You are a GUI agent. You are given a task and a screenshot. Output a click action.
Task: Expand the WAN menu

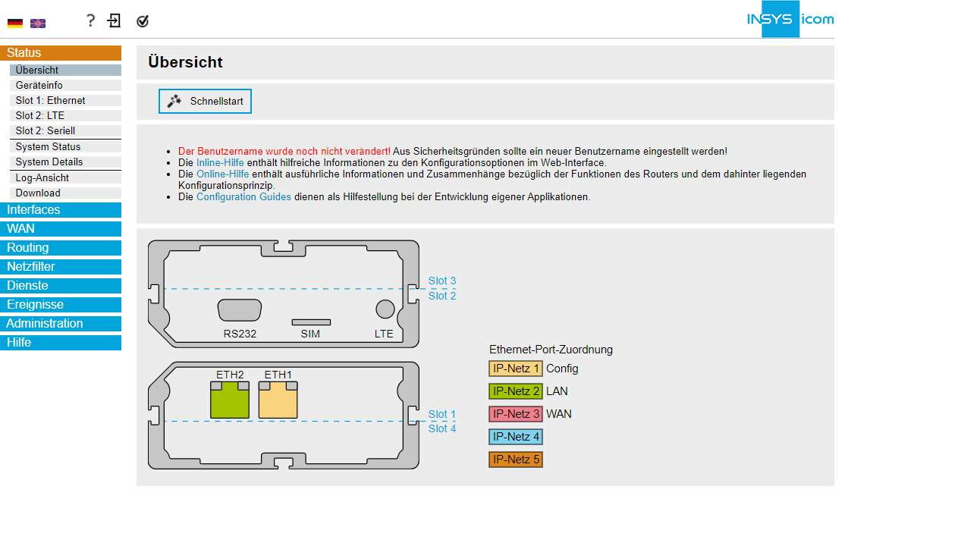click(x=61, y=229)
